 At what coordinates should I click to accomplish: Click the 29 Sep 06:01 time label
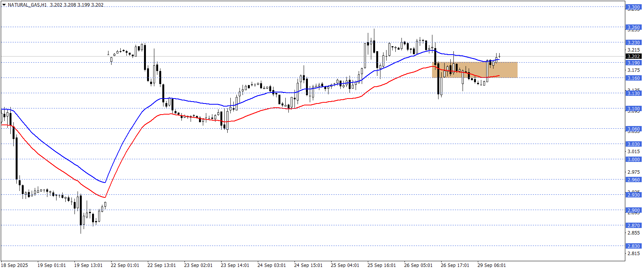492,265
